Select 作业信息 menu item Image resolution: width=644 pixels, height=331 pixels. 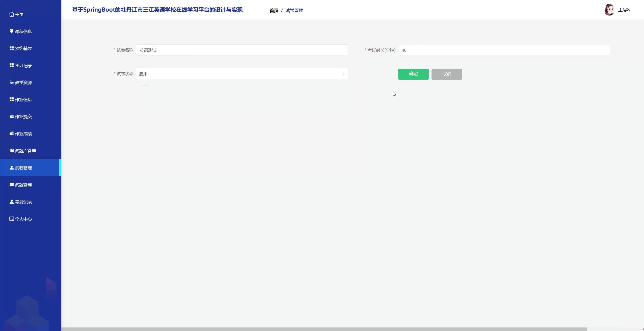click(23, 100)
